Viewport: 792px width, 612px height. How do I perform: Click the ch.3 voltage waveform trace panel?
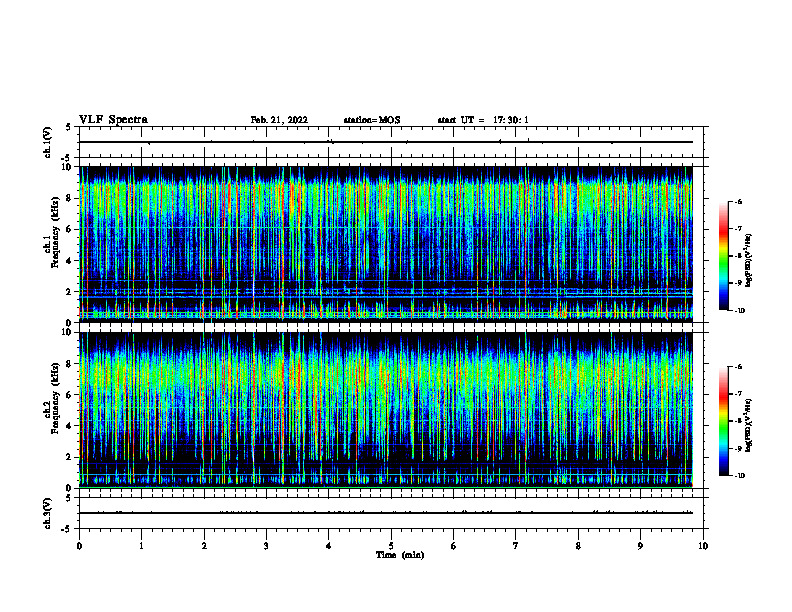coord(391,513)
